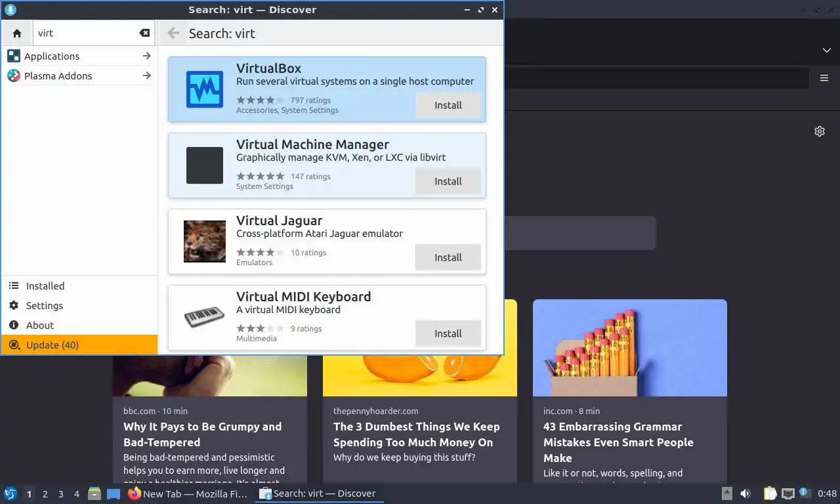The image size is (840, 504).
Task: Click the removable media eject tray icon
Action: point(726,493)
